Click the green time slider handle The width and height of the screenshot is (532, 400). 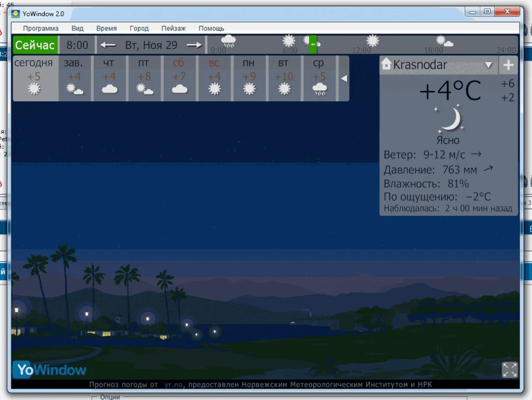[x=313, y=44]
